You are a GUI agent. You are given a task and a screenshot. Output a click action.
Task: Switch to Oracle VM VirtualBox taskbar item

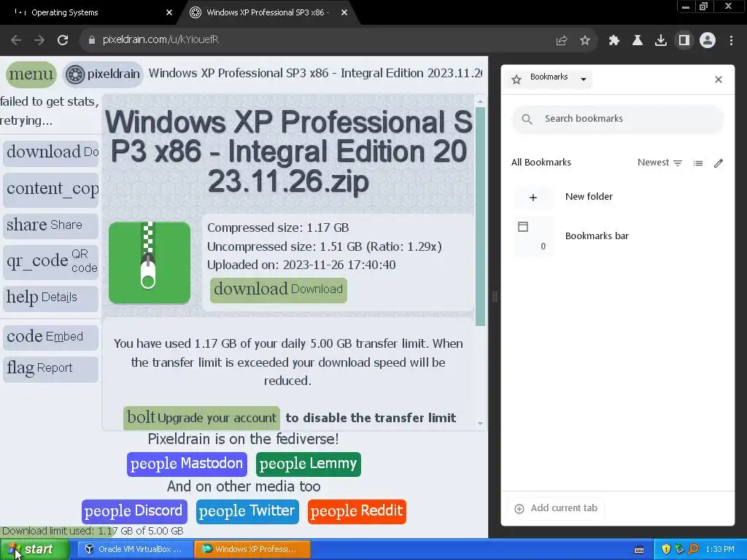[135, 550]
